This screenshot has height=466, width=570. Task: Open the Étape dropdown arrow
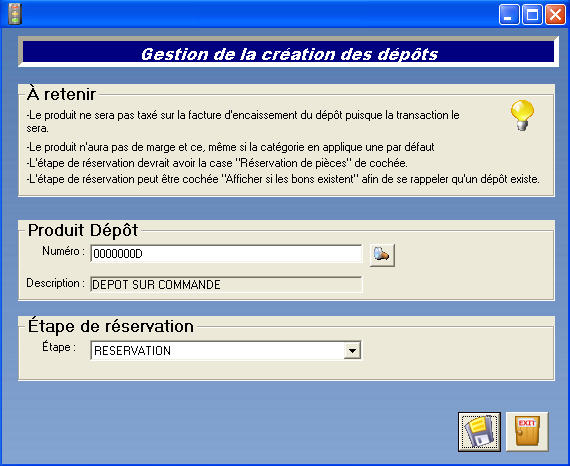click(x=352, y=350)
